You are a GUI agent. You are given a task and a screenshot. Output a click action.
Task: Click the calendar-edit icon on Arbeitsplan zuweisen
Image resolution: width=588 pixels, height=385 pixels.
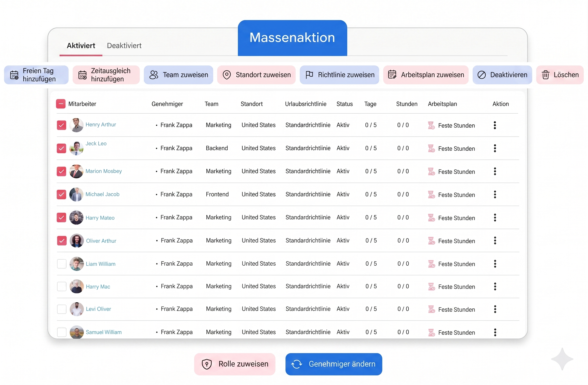click(x=392, y=75)
